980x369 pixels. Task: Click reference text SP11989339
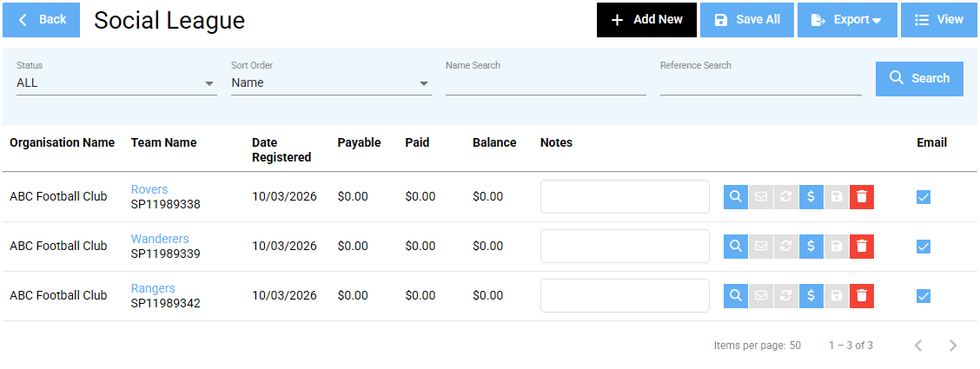click(x=166, y=254)
